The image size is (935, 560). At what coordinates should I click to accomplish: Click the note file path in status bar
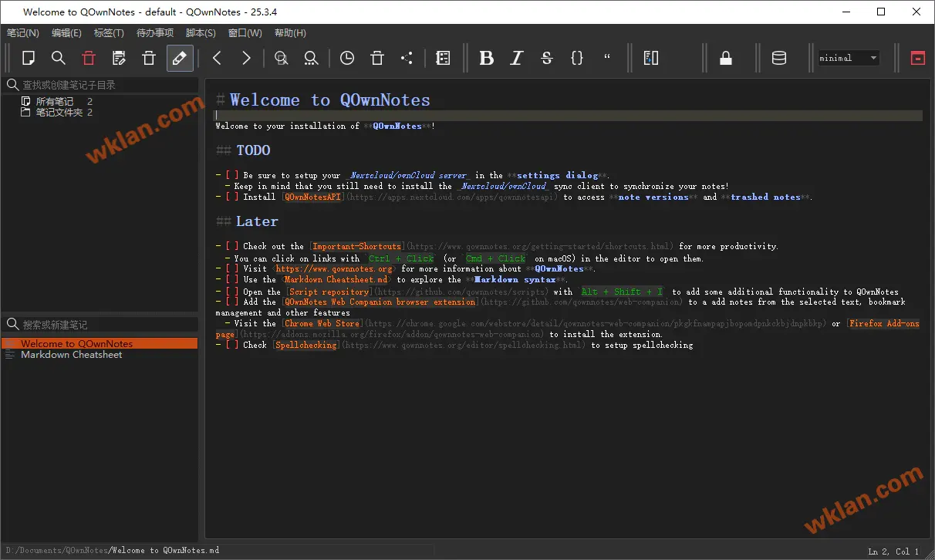point(111,551)
